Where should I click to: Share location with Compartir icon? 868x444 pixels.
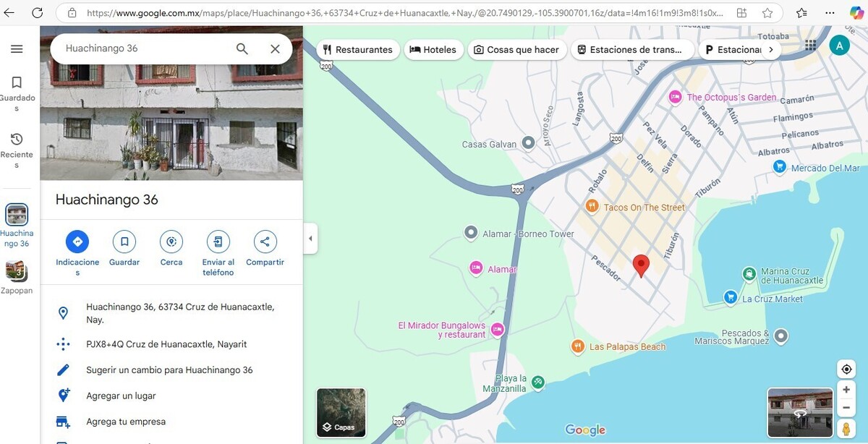pos(265,242)
